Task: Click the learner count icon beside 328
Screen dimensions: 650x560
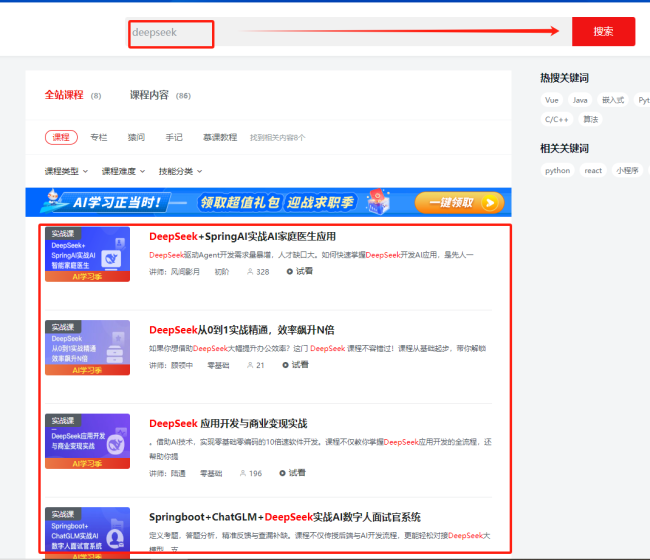Action: (x=250, y=272)
